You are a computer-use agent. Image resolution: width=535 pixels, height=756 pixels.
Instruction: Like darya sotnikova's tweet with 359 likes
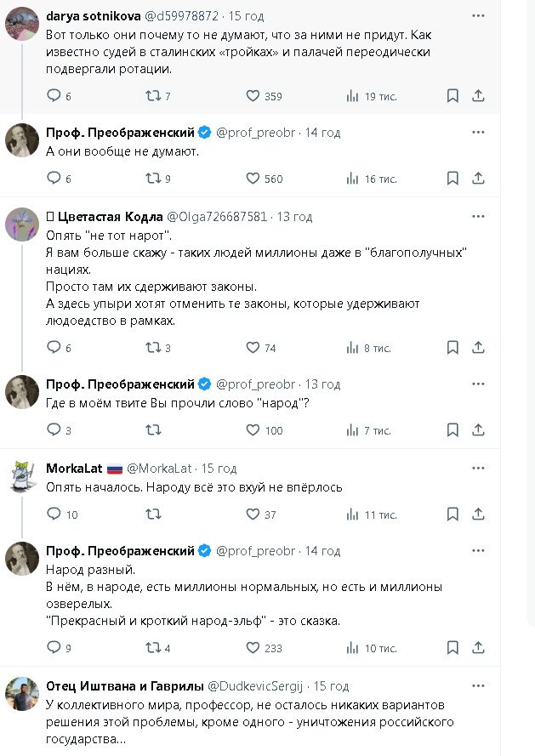253,96
